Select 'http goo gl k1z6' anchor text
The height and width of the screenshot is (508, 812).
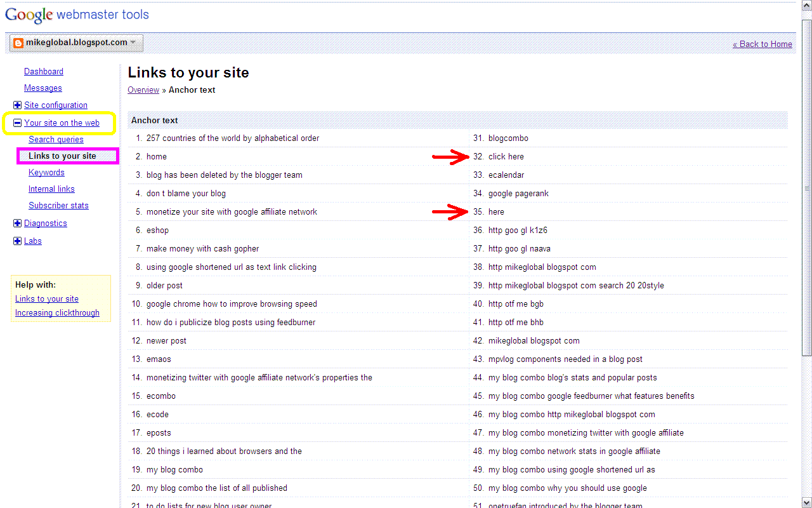[518, 231]
